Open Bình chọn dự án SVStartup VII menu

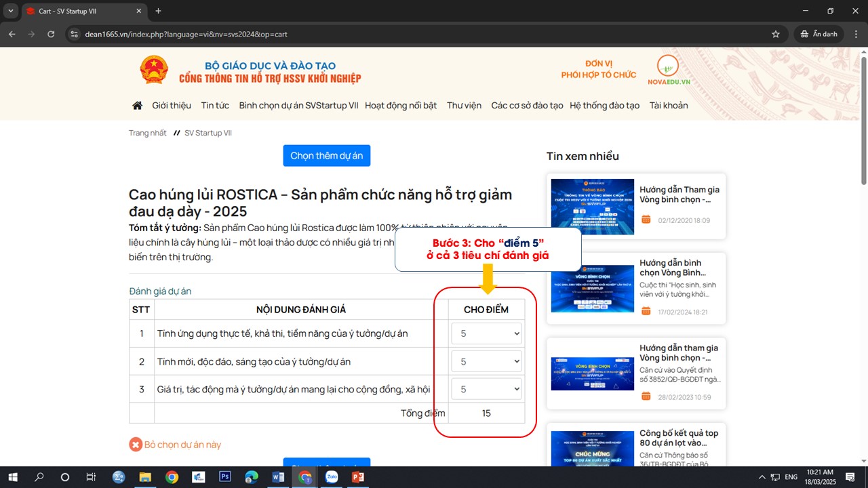point(298,106)
